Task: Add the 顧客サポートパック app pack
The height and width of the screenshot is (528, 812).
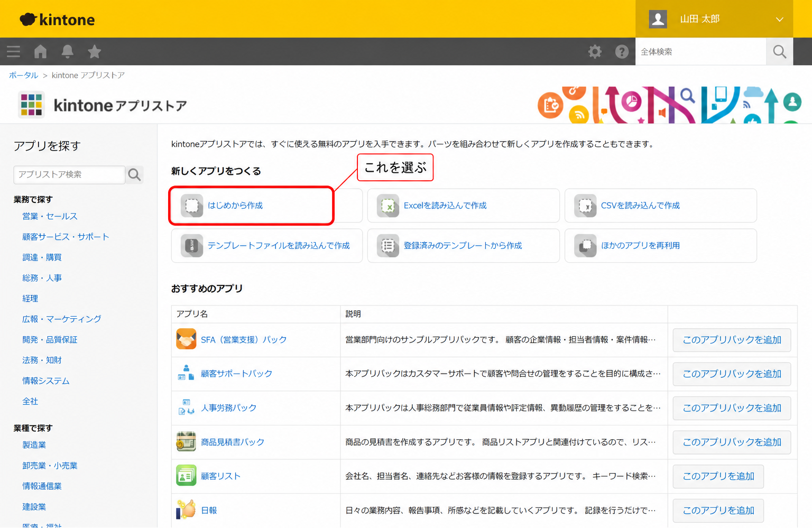Action: pyautogui.click(x=732, y=374)
